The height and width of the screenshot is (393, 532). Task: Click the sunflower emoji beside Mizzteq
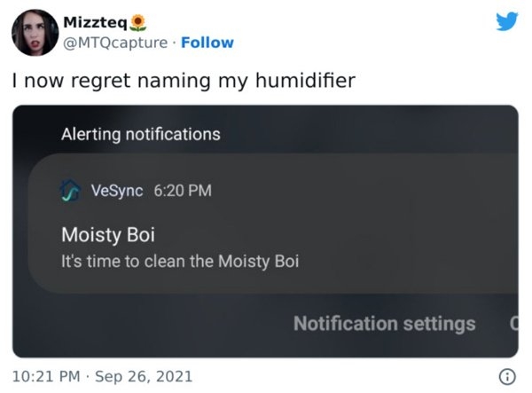pos(137,21)
